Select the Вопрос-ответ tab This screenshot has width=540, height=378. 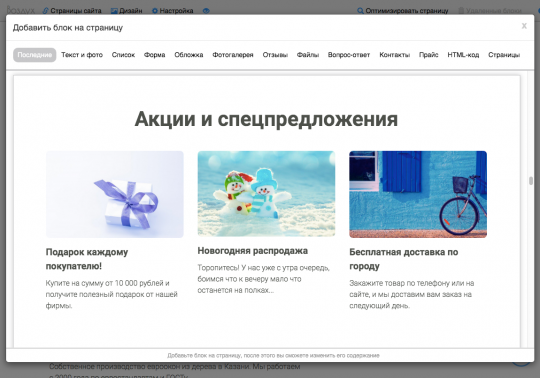(x=349, y=55)
